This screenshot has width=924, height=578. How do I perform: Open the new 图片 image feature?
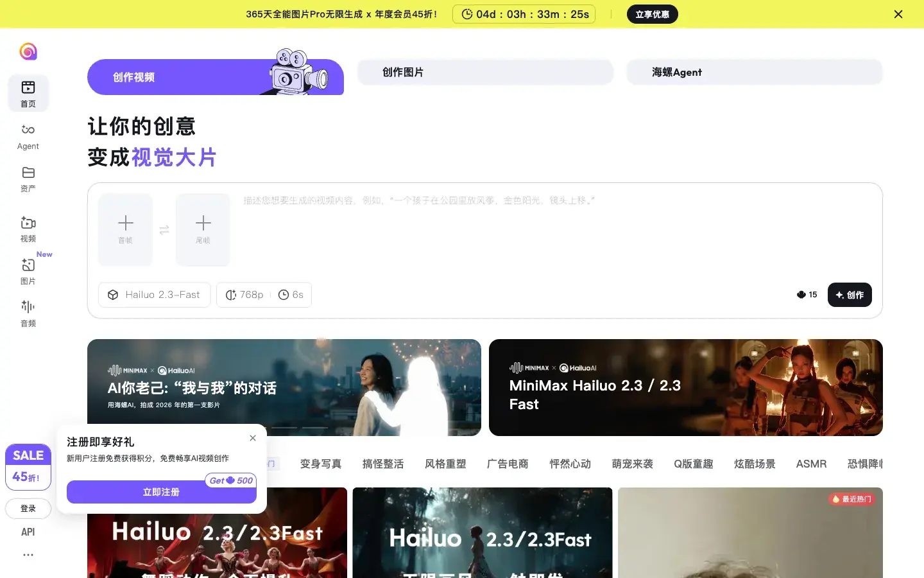28,271
